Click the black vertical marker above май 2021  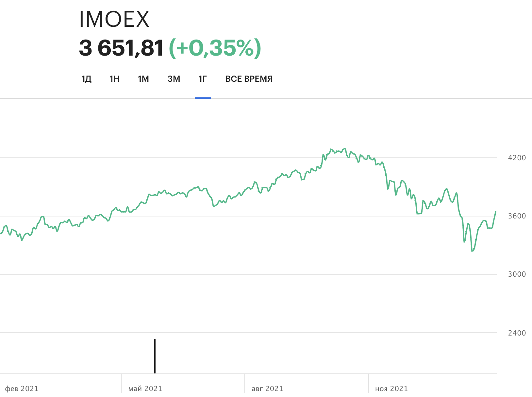point(155,356)
